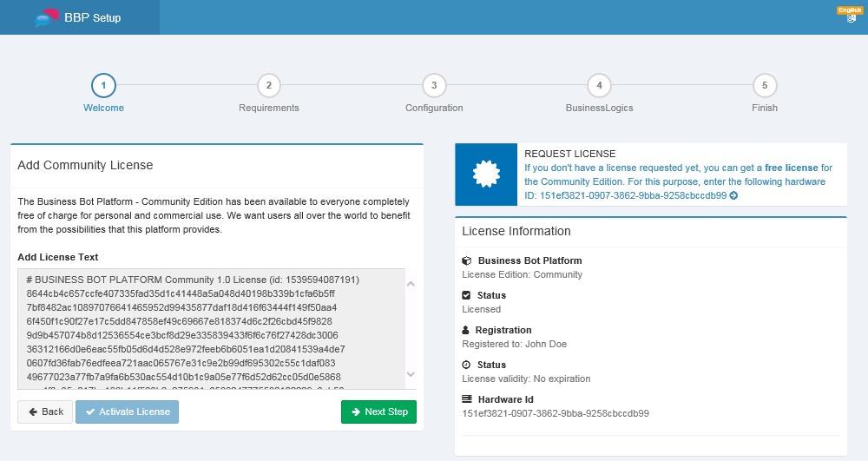The image size is (868, 461).
Task: Click the server icon beside Hardware Id
Action: pos(467,399)
